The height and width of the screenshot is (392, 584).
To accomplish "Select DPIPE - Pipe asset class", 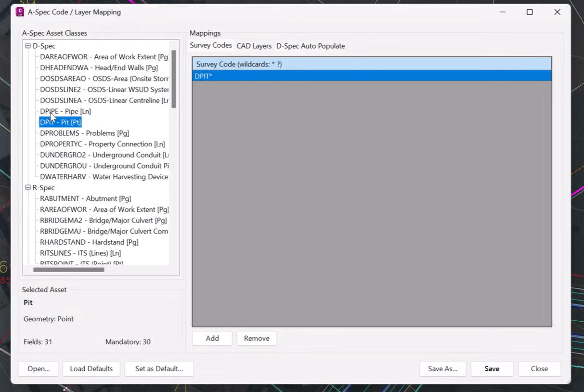I will [x=65, y=112].
